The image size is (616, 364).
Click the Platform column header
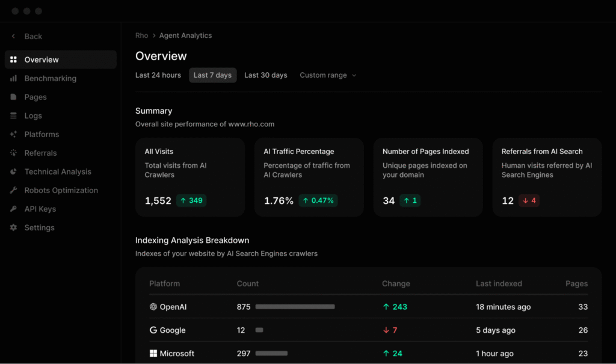point(165,283)
